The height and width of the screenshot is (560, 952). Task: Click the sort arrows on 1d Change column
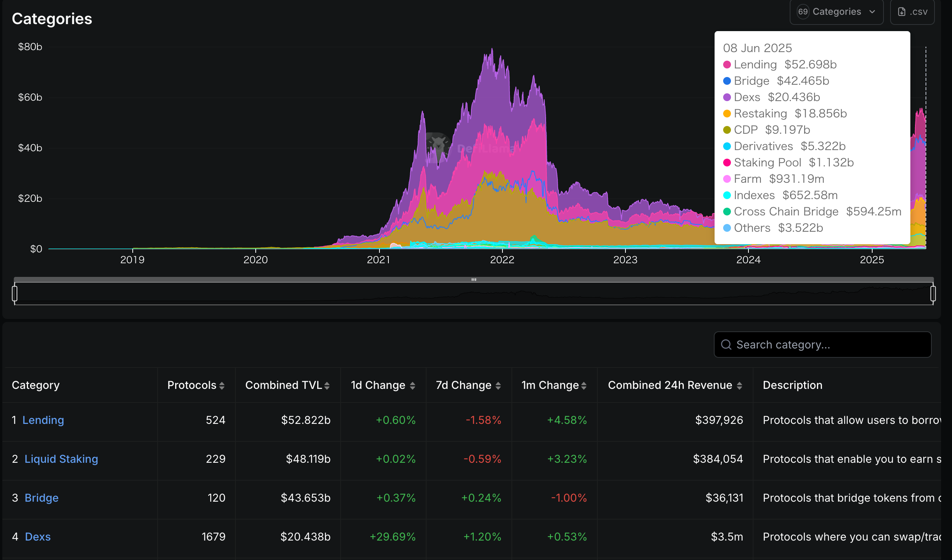[413, 385]
